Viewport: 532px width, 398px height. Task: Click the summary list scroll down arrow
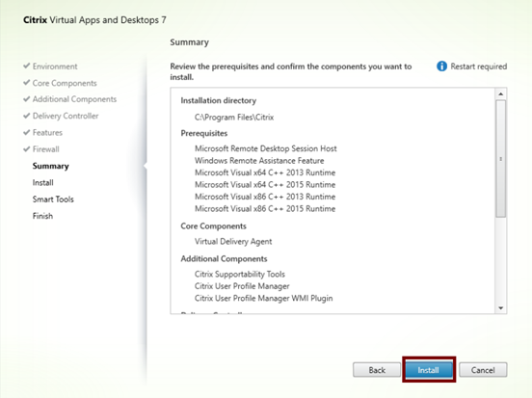501,308
